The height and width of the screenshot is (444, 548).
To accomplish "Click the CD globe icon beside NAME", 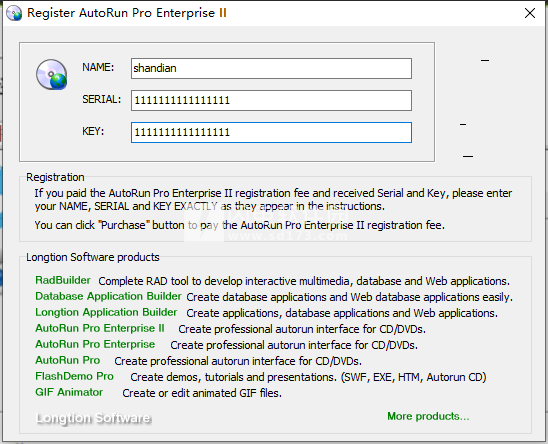I will 52,74.
